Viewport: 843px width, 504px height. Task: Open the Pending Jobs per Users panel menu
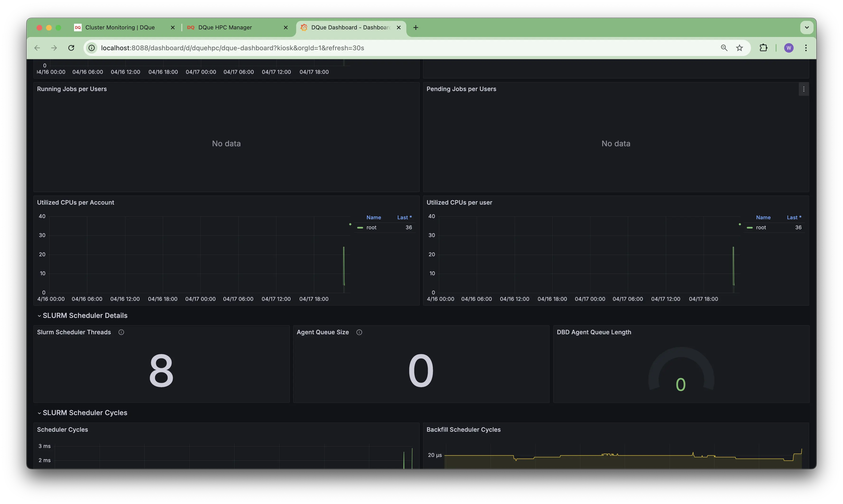coord(804,89)
